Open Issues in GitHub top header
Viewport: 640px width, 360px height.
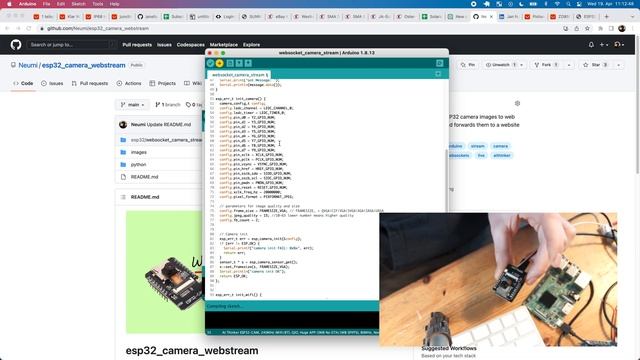pyautogui.click(x=164, y=44)
